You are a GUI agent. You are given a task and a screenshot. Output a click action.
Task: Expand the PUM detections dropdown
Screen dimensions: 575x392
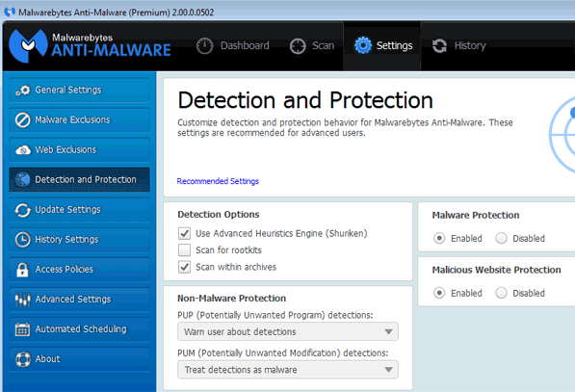(x=288, y=370)
